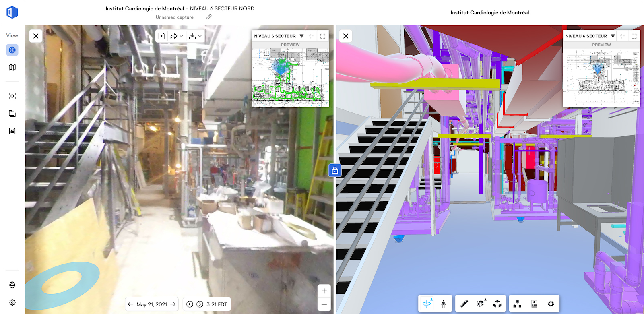Go to the next capture date
644x314 pixels.
pyautogui.click(x=173, y=304)
